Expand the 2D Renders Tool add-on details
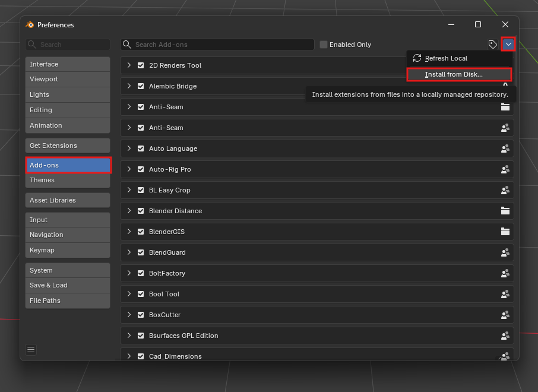 (x=129, y=65)
